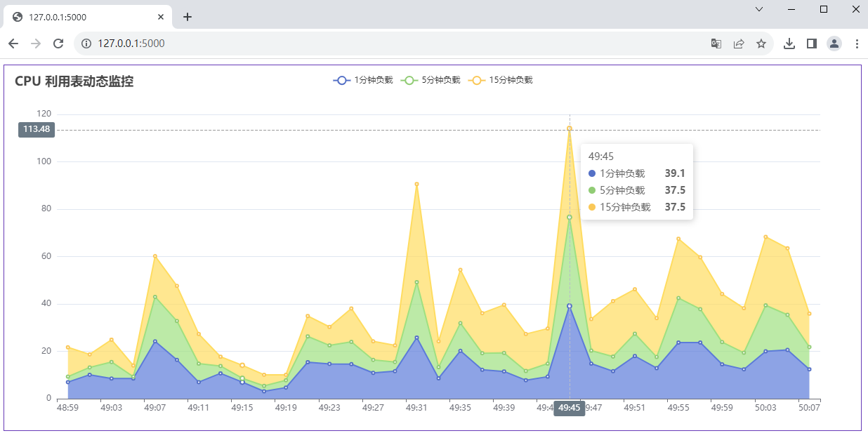Open a new tab with plus button
Screen dimensions: 868x438
tap(188, 17)
